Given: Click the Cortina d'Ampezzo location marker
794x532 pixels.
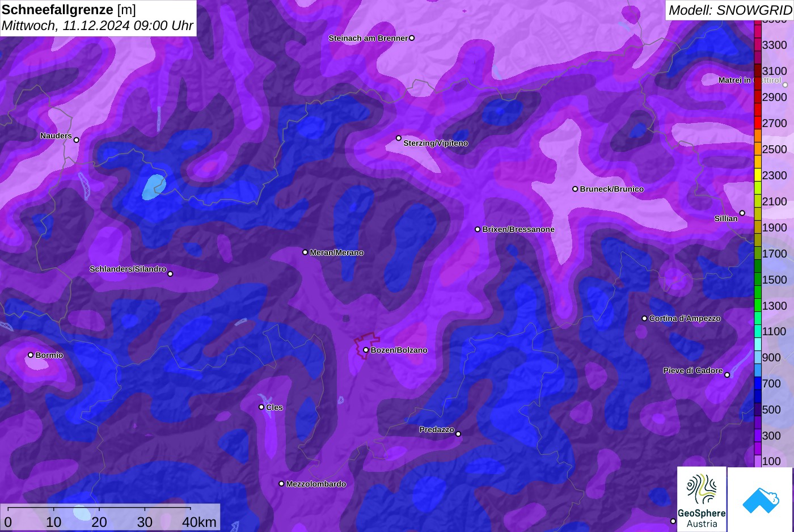Looking at the screenshot, I should 644,318.
